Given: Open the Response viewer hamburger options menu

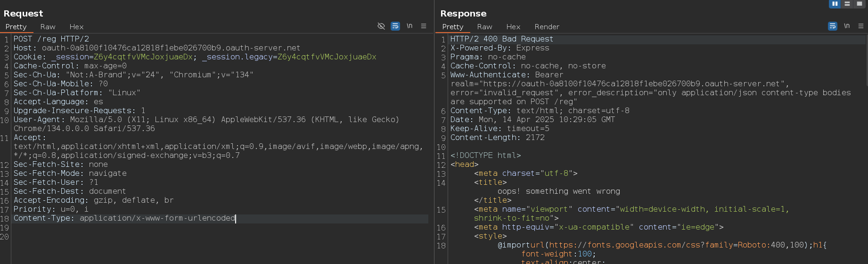Looking at the screenshot, I should tap(861, 26).
